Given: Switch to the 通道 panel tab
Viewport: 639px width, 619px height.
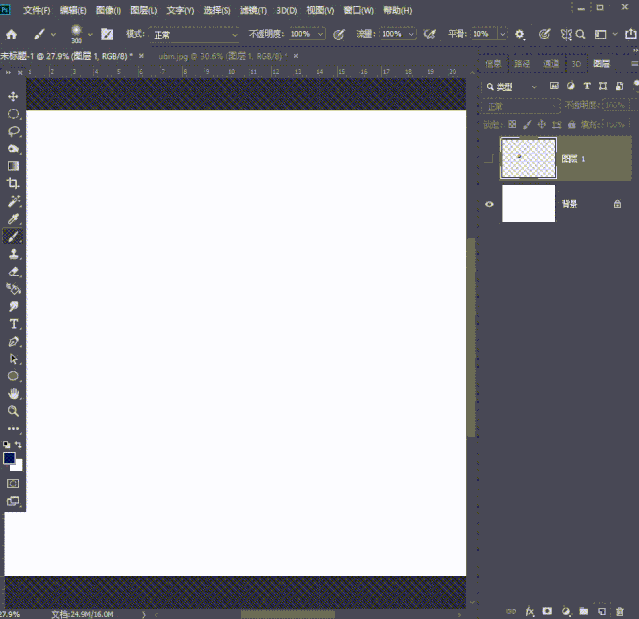Looking at the screenshot, I should [x=551, y=63].
